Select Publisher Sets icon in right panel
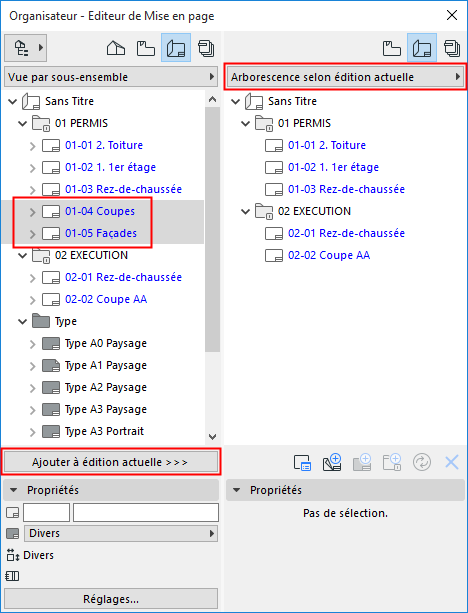The height and width of the screenshot is (613, 468). (452, 48)
